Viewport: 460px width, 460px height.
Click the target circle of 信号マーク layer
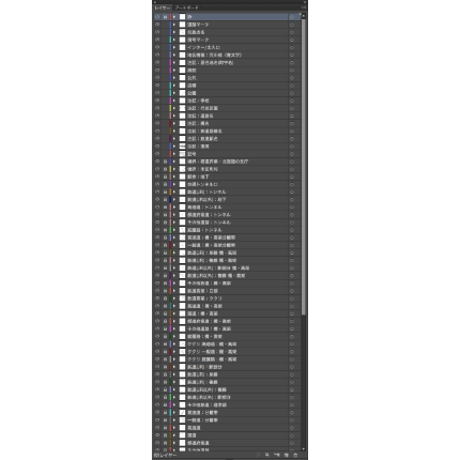(x=292, y=40)
